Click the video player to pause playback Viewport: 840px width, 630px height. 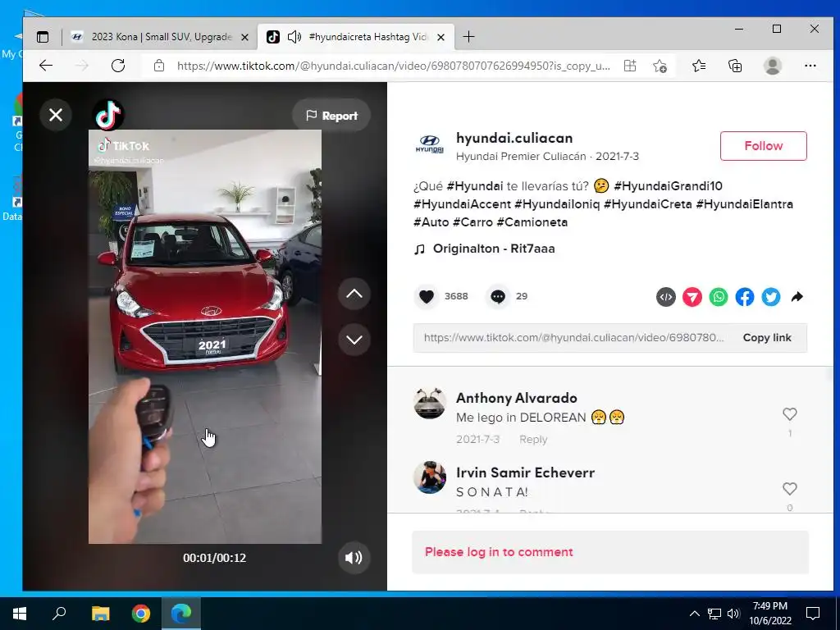[x=204, y=336]
